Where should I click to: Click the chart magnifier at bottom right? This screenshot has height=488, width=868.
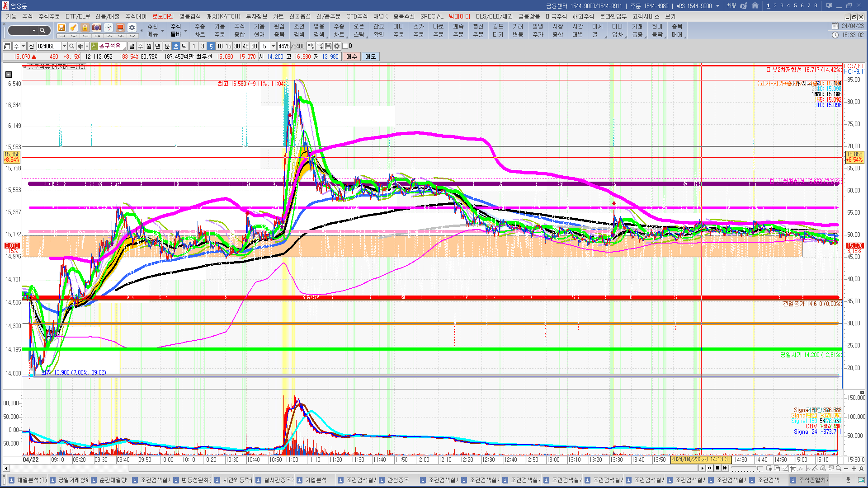pos(839,469)
